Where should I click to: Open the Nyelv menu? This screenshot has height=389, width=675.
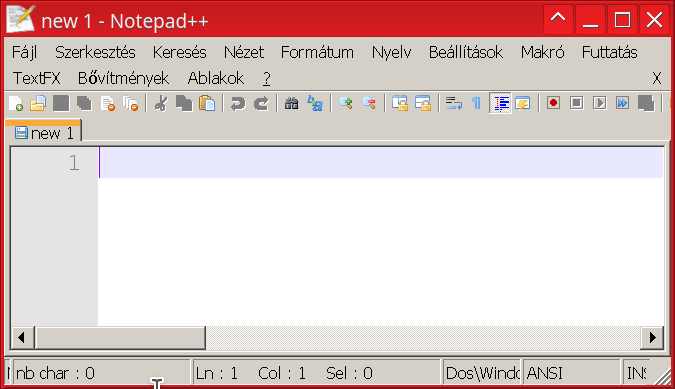click(391, 52)
